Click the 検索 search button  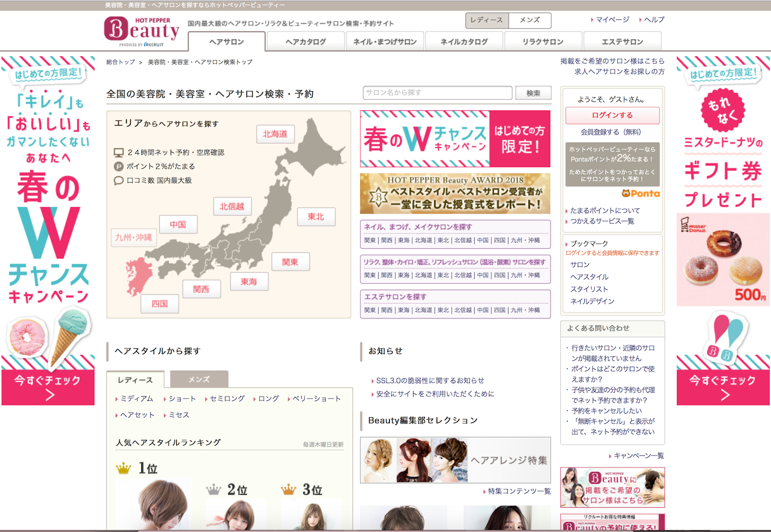click(x=533, y=93)
